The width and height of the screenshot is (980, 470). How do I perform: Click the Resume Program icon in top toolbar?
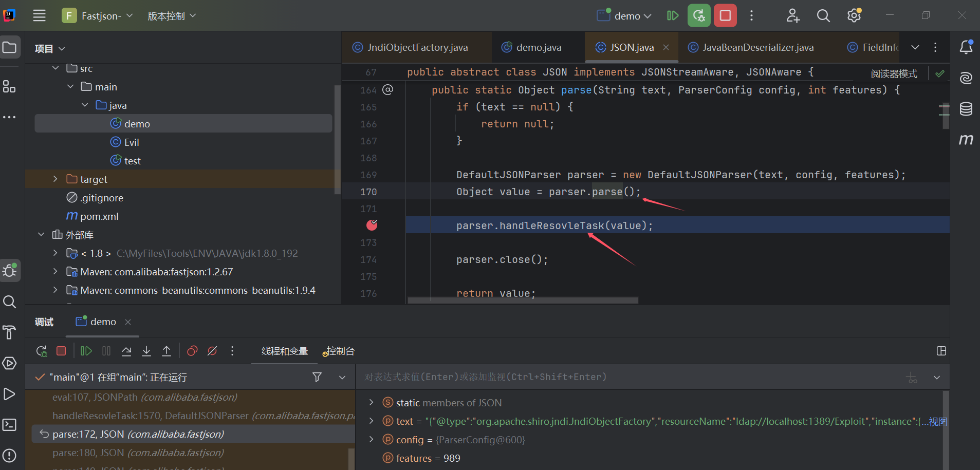(x=673, y=15)
